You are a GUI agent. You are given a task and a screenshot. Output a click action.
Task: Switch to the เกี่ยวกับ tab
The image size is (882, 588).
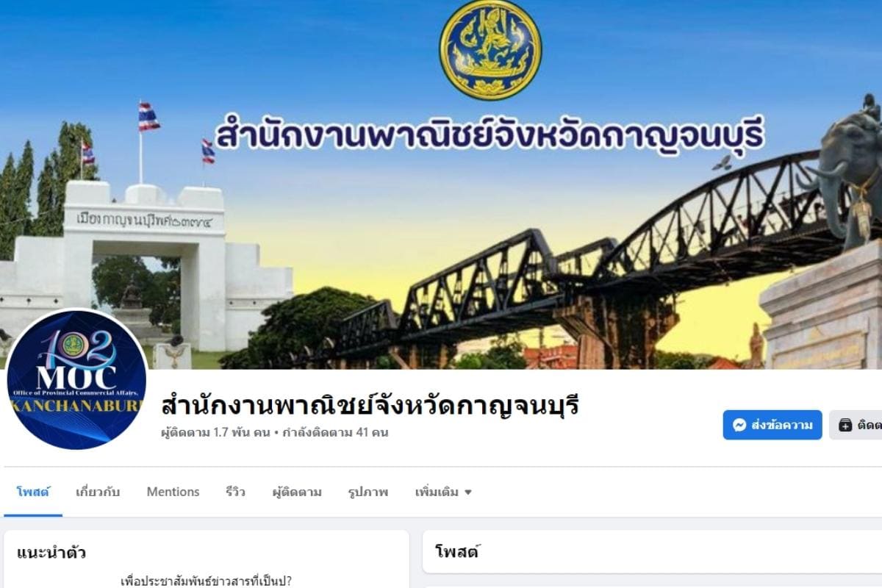coord(98,492)
